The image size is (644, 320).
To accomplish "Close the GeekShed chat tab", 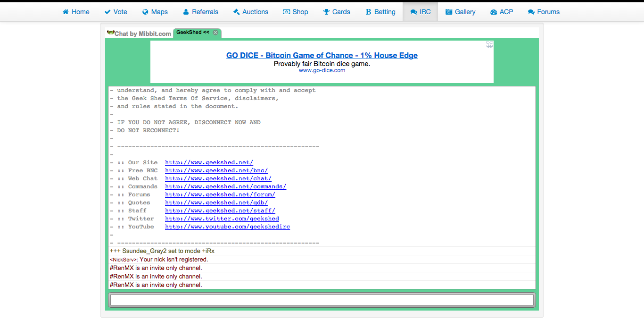I will 215,33.
